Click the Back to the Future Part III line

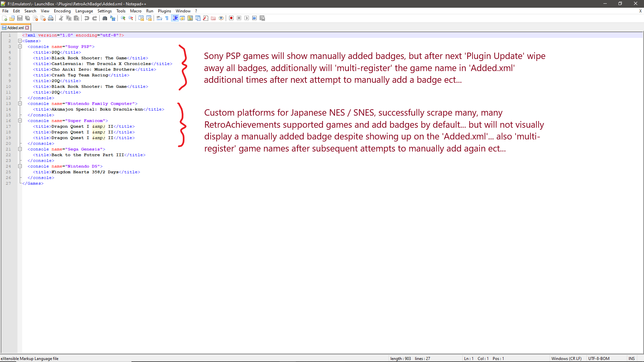[x=89, y=155]
